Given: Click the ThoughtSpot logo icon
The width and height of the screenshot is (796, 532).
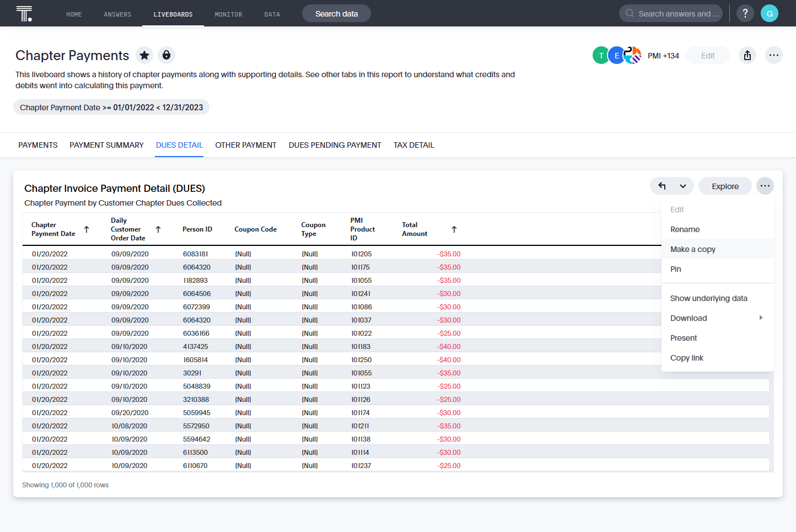Looking at the screenshot, I should [x=24, y=14].
